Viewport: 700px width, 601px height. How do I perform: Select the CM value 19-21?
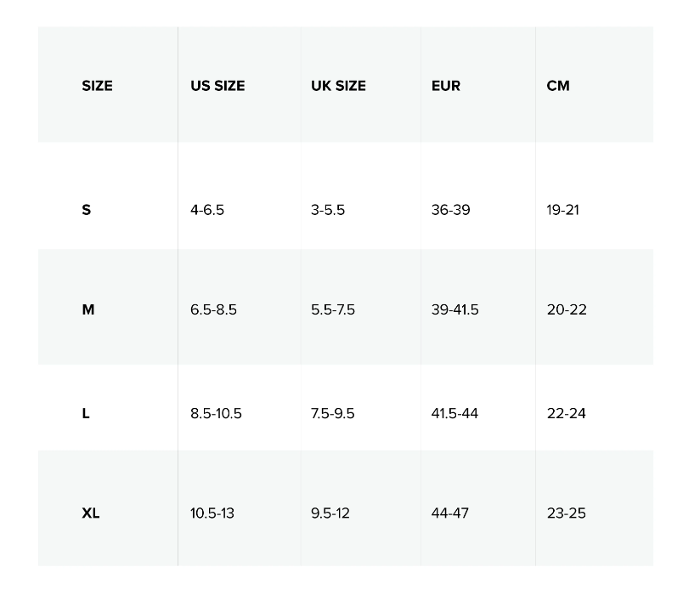pos(562,210)
